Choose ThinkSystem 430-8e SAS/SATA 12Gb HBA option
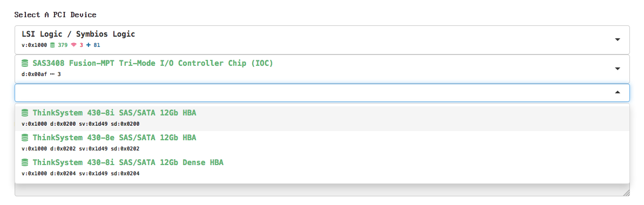The width and height of the screenshot is (644, 205). point(322,142)
